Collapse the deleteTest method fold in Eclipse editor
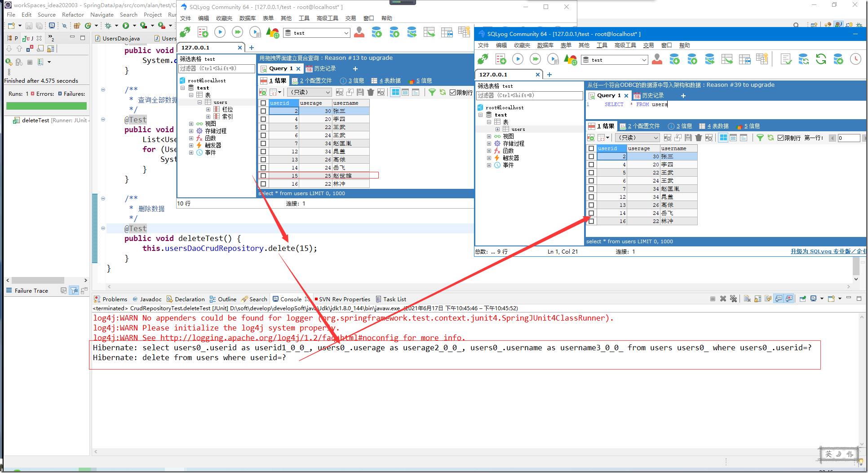 point(103,228)
